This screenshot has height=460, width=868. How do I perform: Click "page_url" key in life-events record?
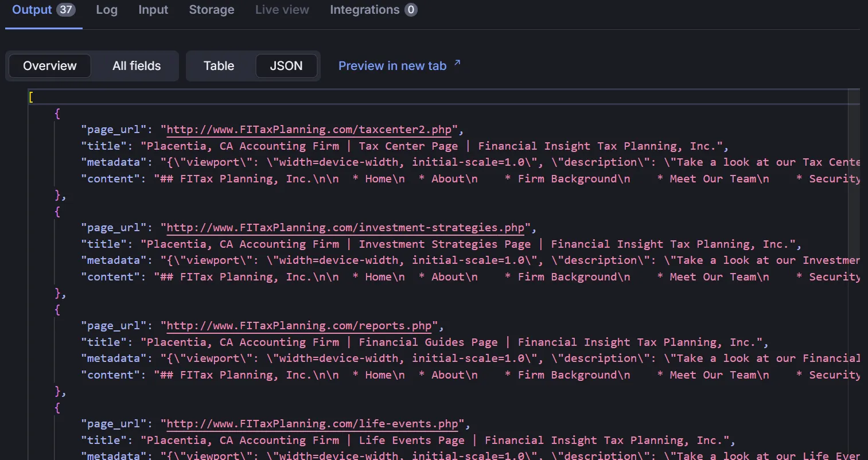point(114,424)
